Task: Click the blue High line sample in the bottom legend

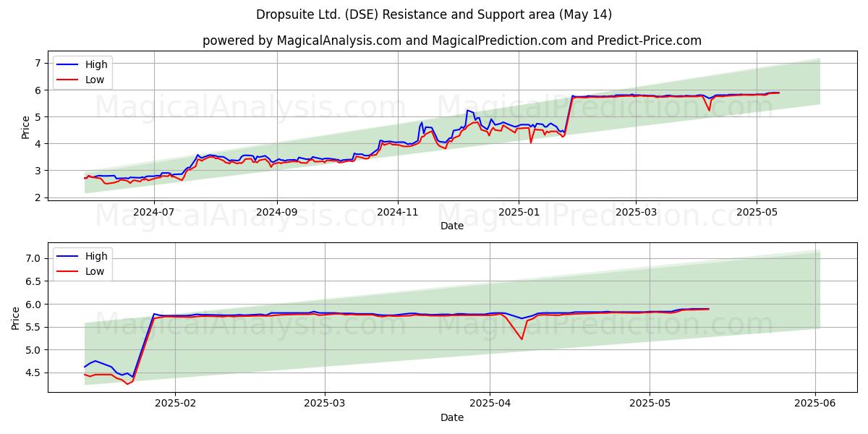Action: coord(68,257)
